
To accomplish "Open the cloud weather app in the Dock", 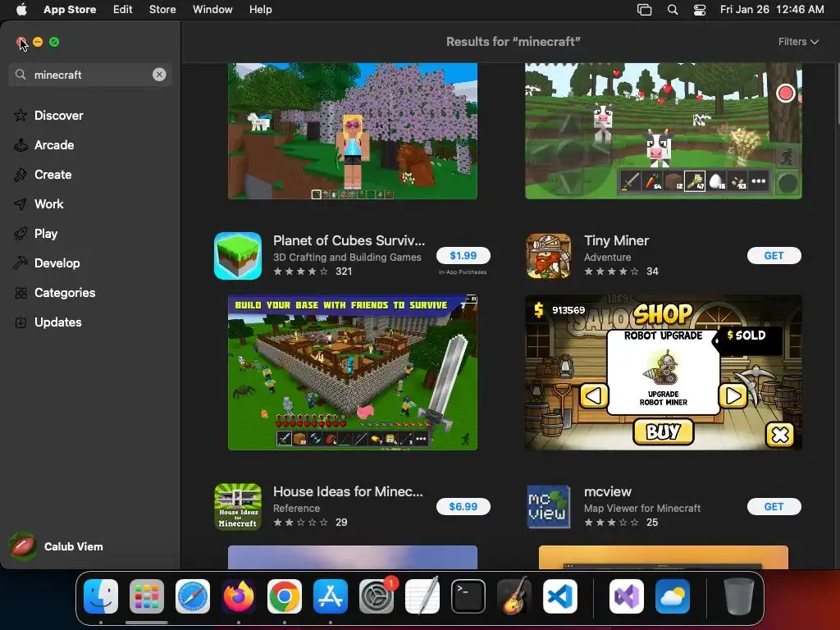I will point(673,596).
